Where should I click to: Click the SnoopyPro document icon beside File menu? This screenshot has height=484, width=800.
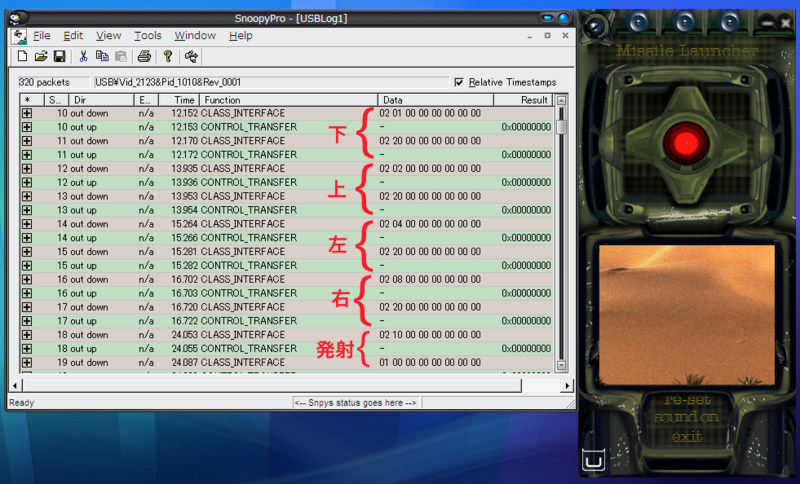coord(19,36)
